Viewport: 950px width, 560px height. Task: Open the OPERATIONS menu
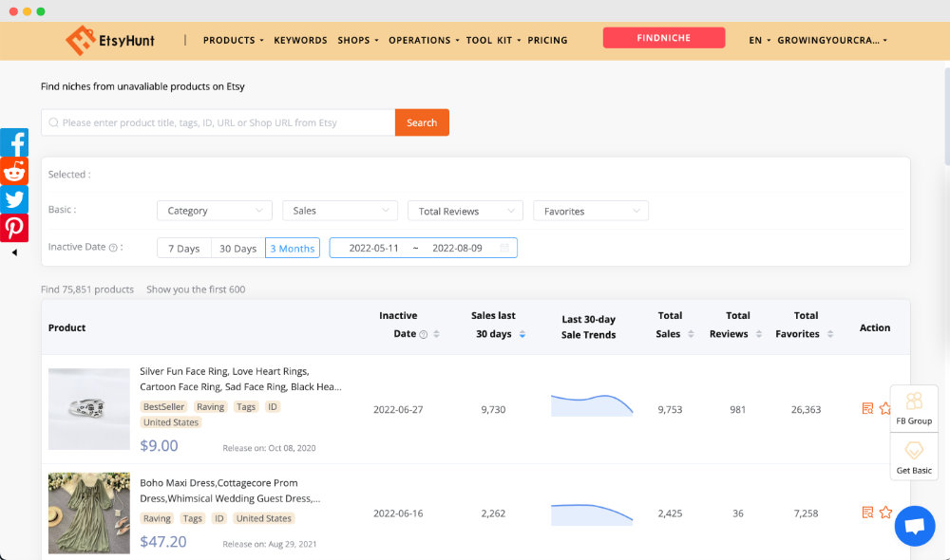point(420,40)
